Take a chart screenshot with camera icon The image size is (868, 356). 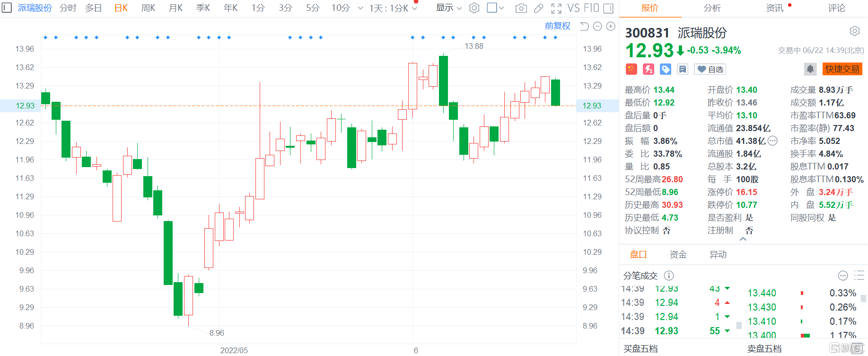521,8
